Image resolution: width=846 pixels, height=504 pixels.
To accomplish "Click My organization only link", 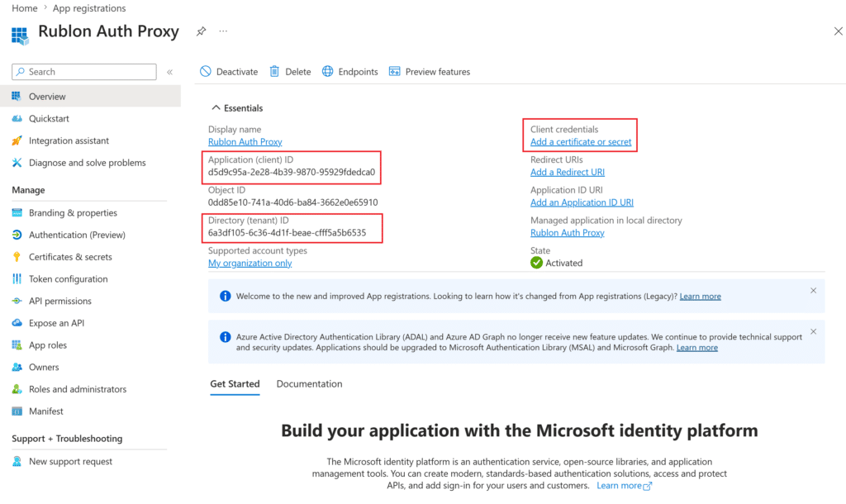I will tap(250, 263).
